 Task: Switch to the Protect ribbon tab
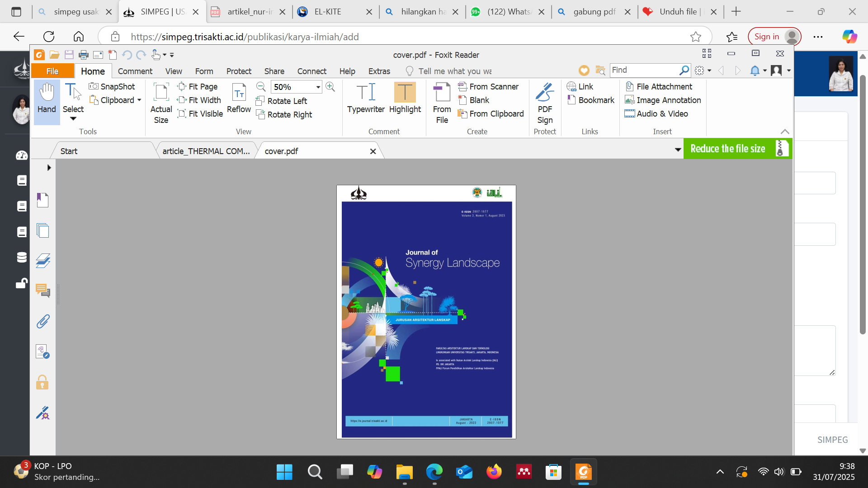point(239,71)
